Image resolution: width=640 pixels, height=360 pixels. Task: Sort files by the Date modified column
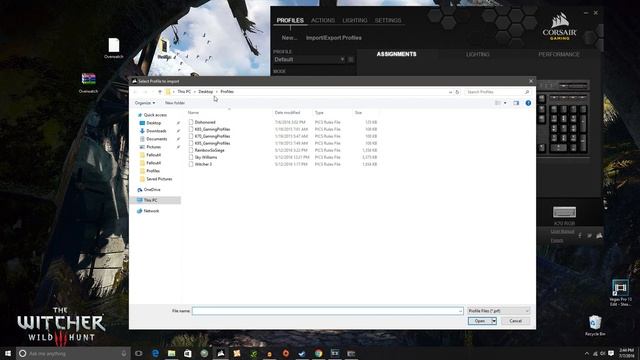[287, 112]
